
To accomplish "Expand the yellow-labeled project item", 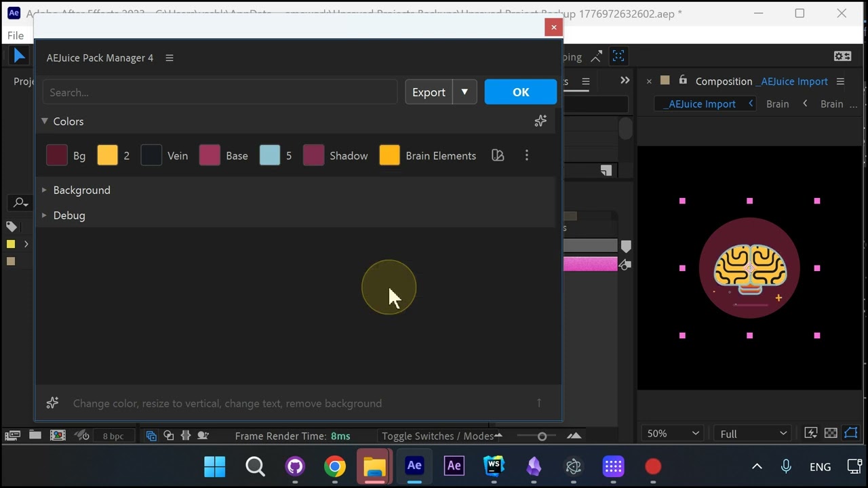I will [26, 244].
